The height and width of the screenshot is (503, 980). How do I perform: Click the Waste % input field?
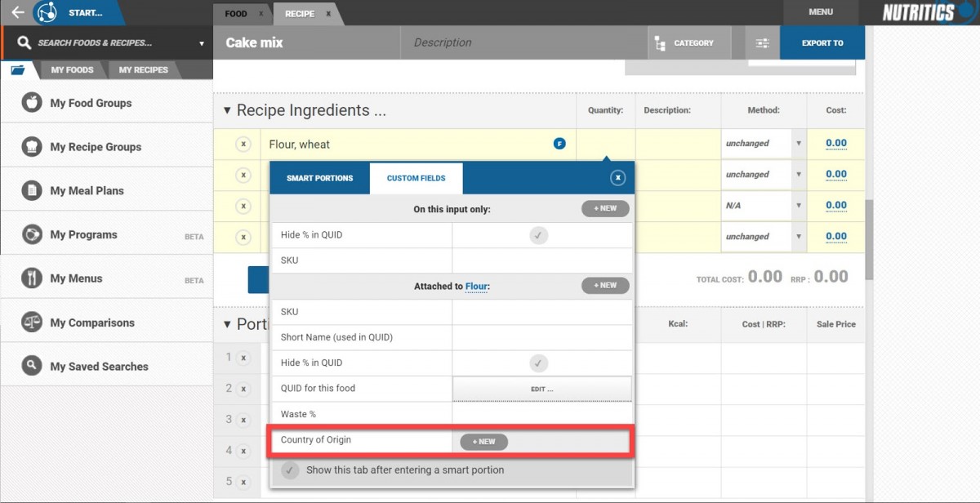[x=541, y=414]
